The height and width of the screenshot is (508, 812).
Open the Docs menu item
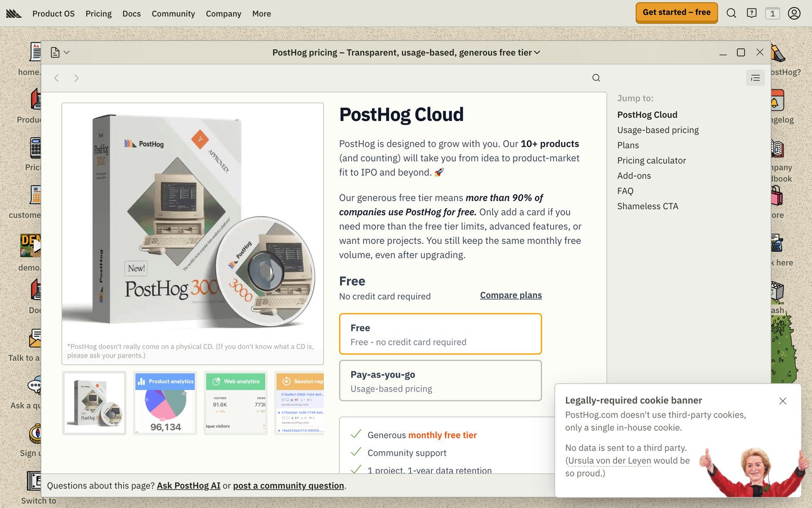(131, 14)
